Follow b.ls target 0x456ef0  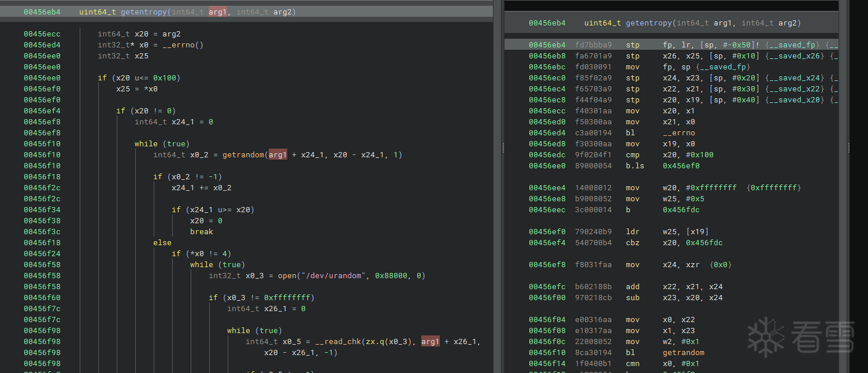[x=681, y=166]
